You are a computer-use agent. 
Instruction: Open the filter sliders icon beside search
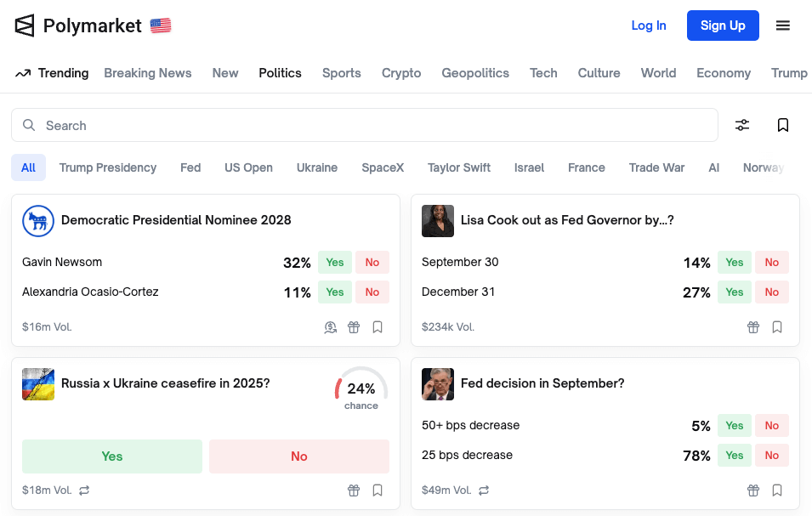pos(742,125)
